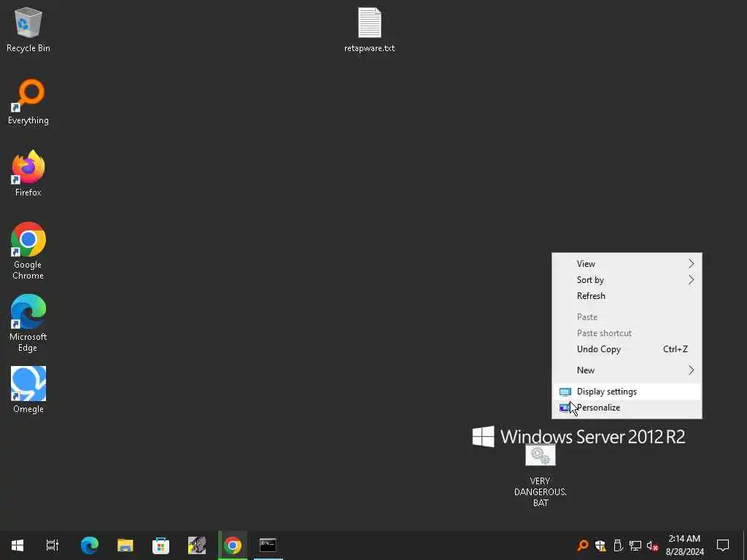Expand the New submenu
Screen dimensions: 747x560
coord(627,370)
